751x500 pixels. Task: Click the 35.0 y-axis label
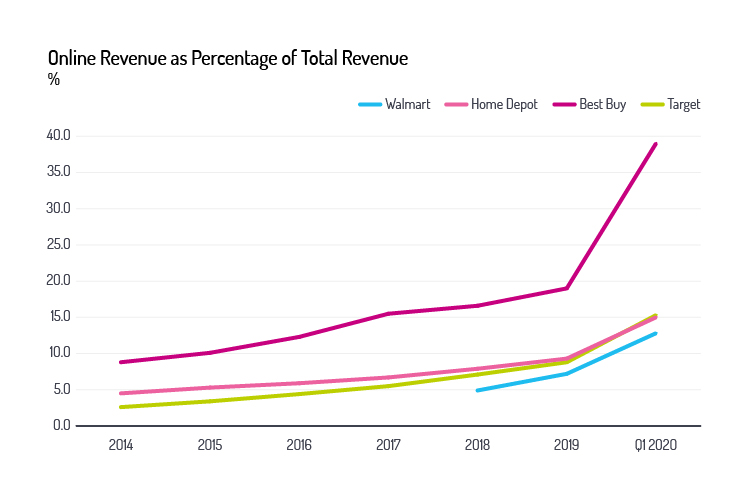58,171
